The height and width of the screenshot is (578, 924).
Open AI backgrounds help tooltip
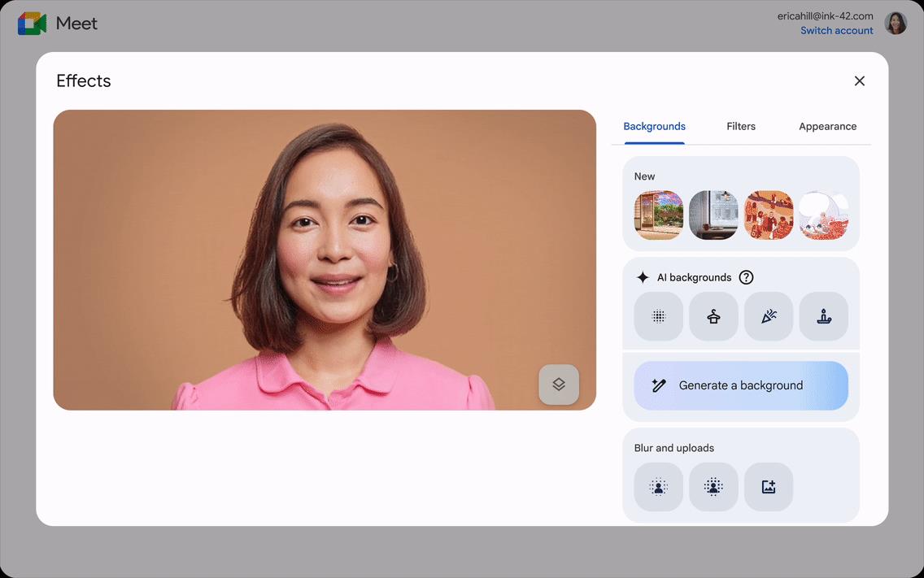click(x=746, y=276)
